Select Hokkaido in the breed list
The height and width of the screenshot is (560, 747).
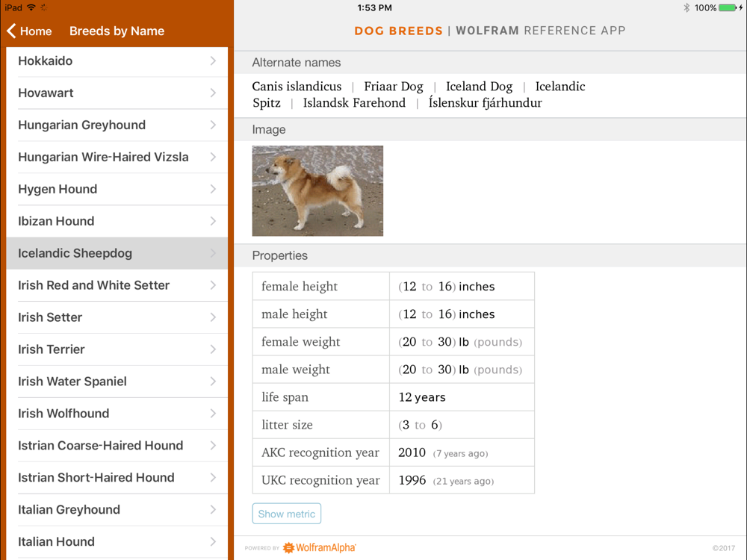117,61
